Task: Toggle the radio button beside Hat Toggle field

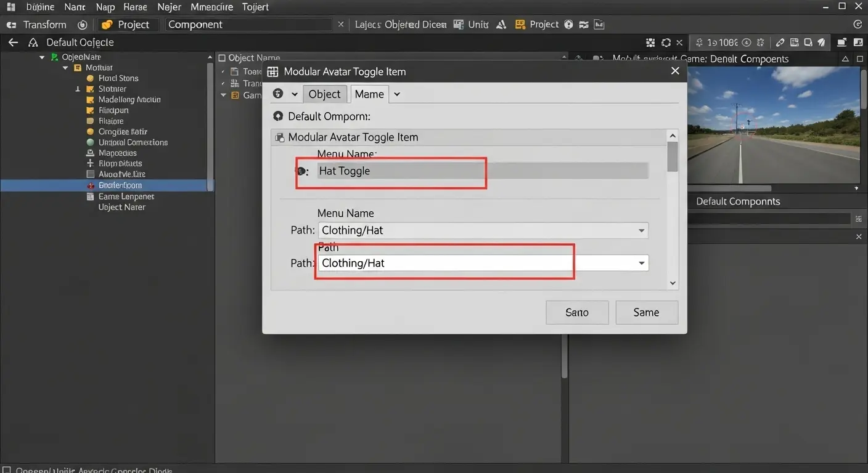Action: tap(301, 171)
